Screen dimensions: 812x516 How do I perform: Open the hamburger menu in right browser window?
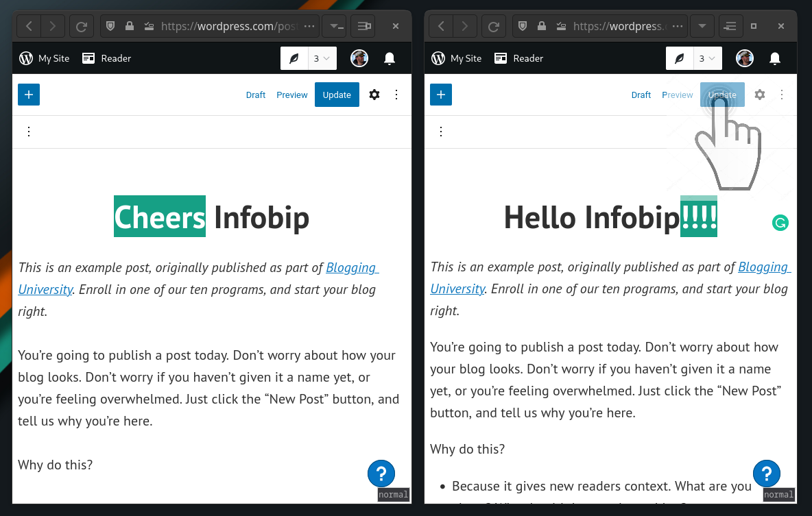tap(730, 26)
